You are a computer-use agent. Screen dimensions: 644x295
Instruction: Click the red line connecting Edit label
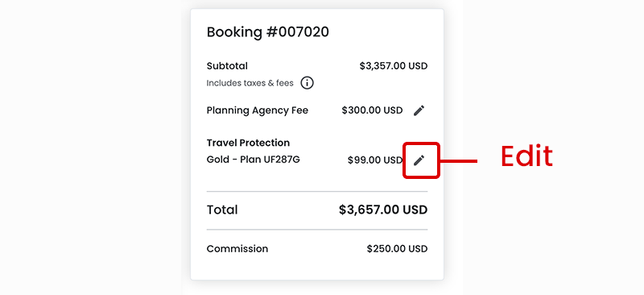pyautogui.click(x=458, y=161)
